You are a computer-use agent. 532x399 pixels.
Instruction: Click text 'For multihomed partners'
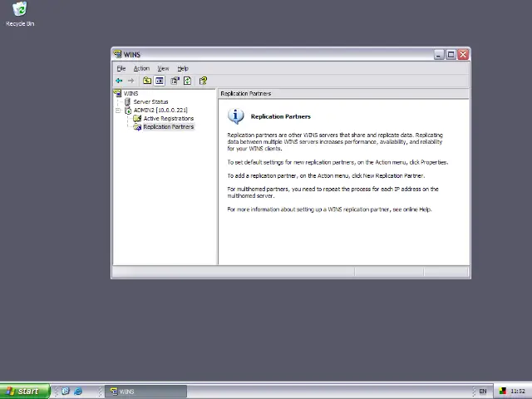point(259,189)
